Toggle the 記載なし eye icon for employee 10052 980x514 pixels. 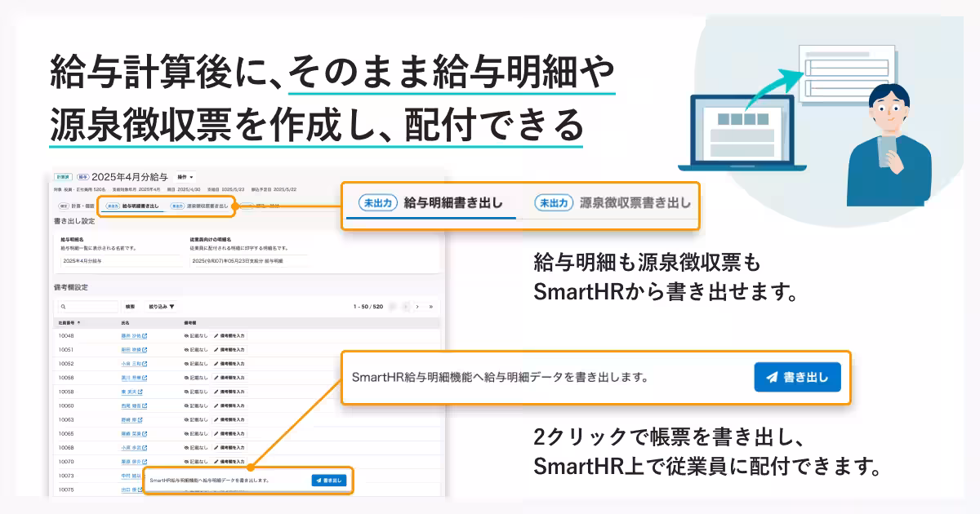(185, 364)
